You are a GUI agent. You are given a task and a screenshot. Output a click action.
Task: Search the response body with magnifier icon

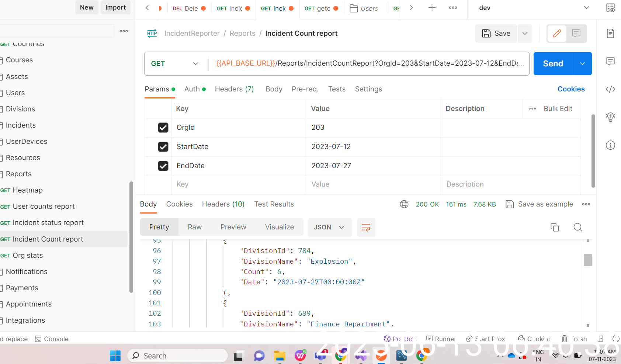click(578, 227)
